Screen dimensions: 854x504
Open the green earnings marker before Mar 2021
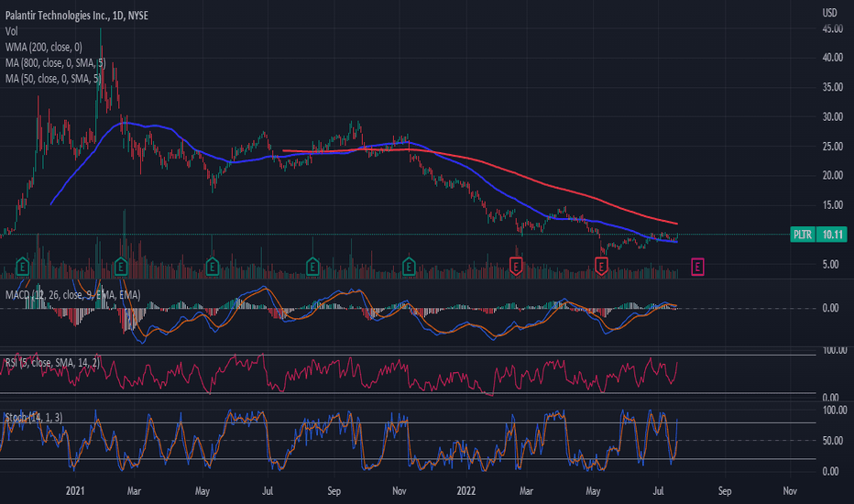tap(121, 267)
